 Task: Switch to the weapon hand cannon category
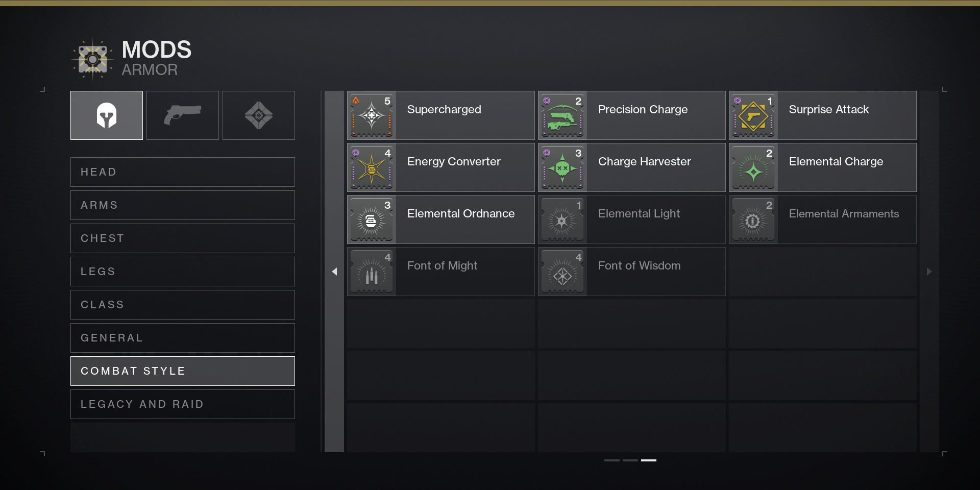point(183,115)
